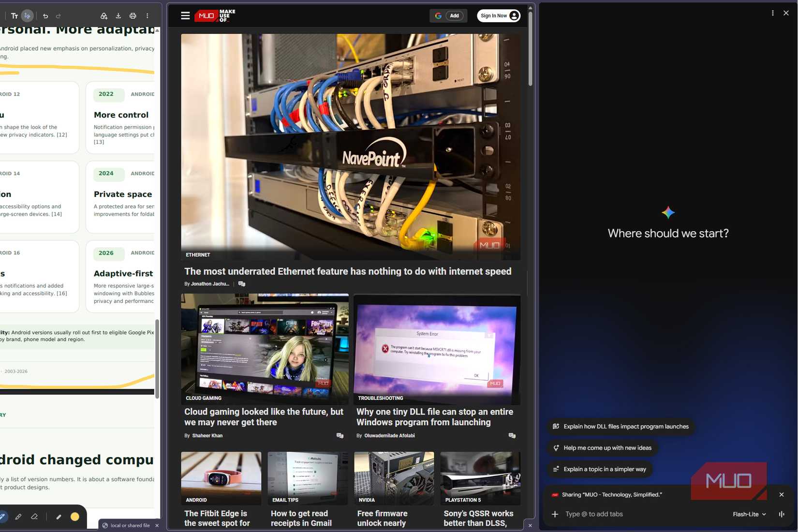Open the ETHERNET category tag
798x532 pixels.
coord(198,255)
